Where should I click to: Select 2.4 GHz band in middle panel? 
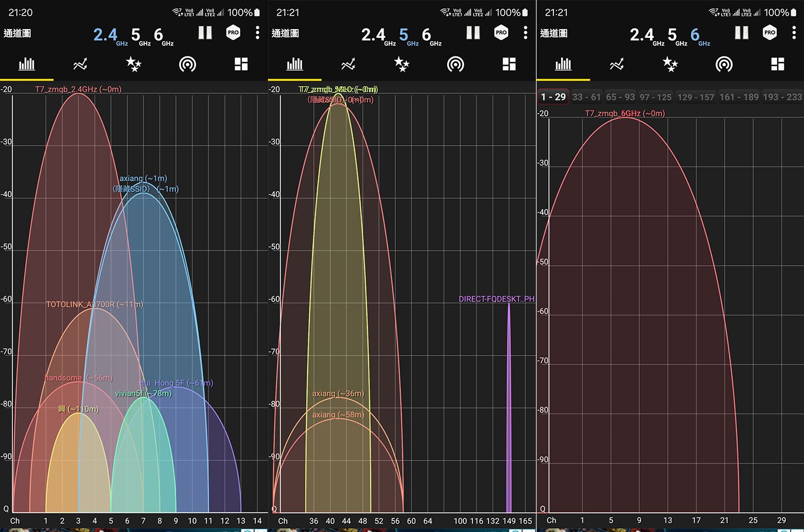pyautogui.click(x=378, y=36)
